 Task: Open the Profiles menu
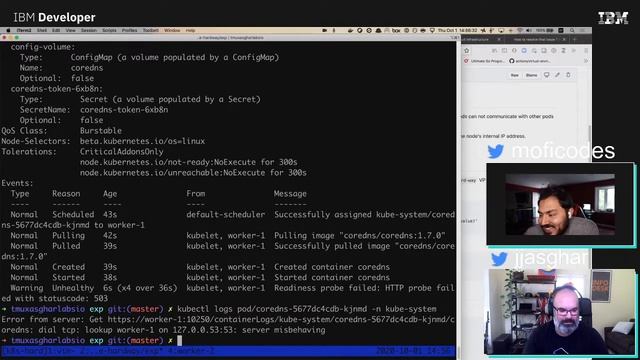click(x=129, y=30)
